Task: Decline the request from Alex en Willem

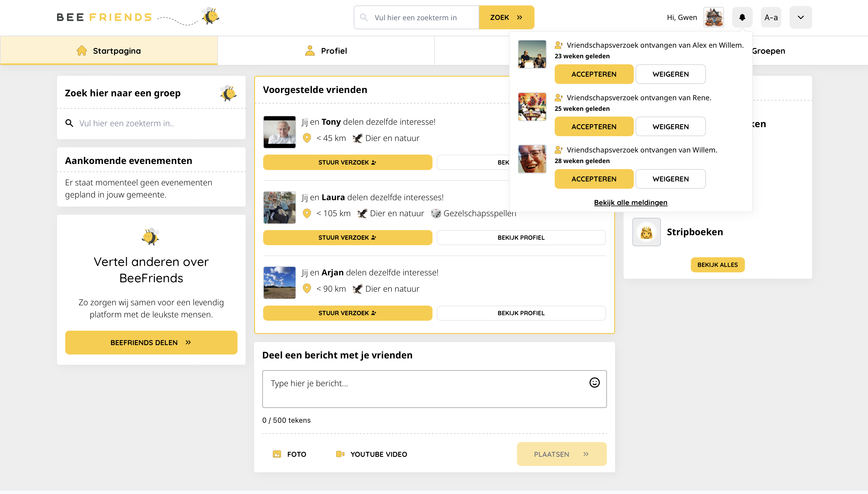Action: (670, 74)
